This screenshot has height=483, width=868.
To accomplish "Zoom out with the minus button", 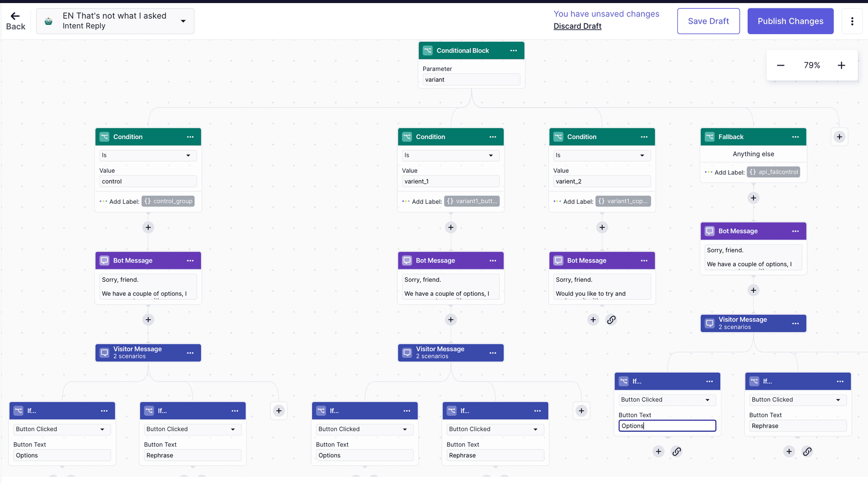I will click(x=781, y=65).
